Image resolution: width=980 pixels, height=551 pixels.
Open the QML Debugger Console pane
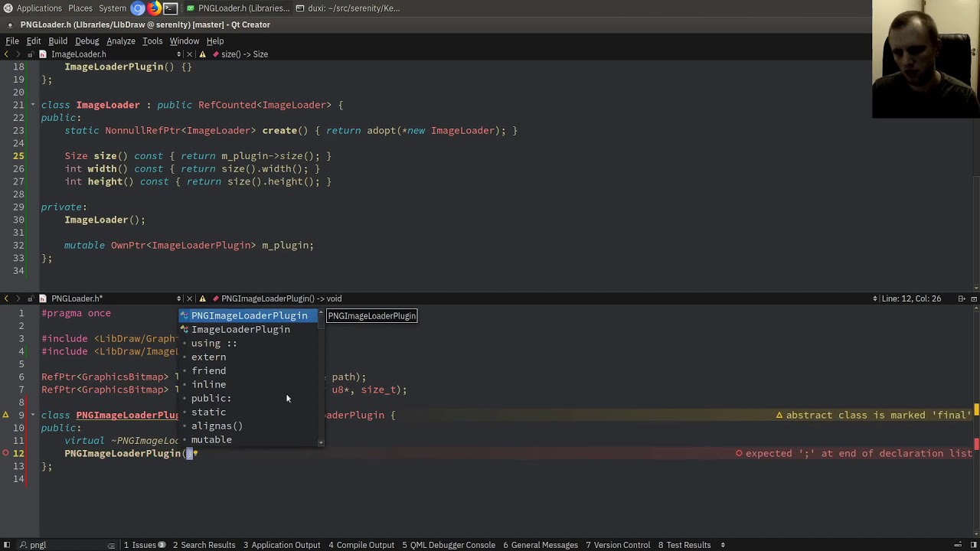point(449,545)
